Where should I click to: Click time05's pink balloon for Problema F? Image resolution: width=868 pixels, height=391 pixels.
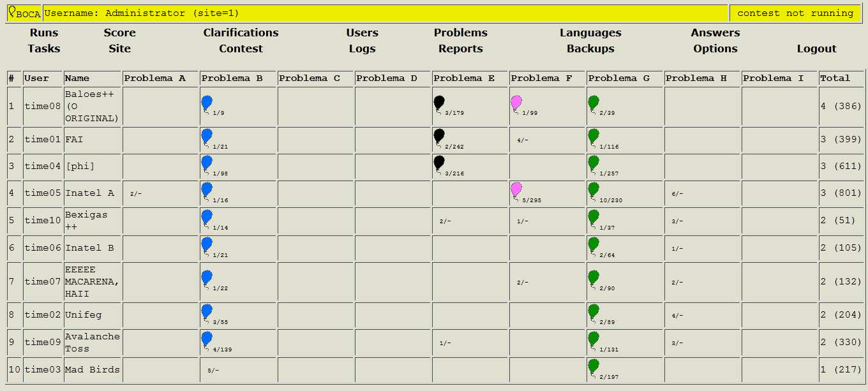pos(516,190)
